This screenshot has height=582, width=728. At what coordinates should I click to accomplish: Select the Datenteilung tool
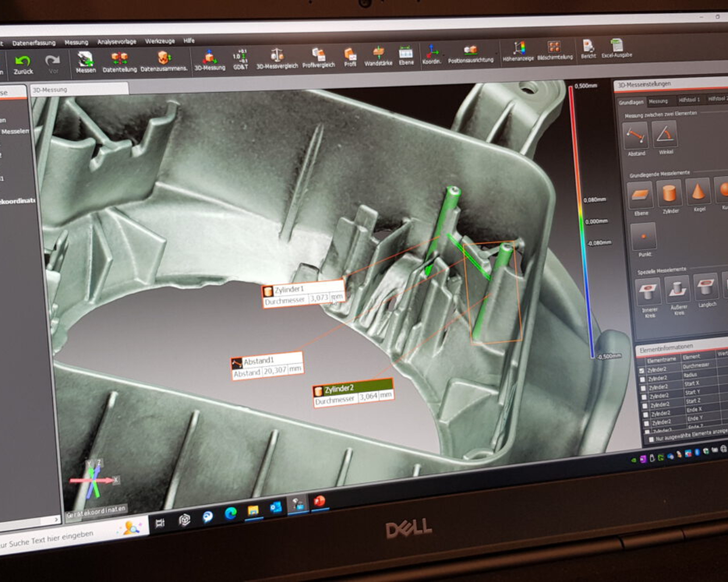tap(119, 63)
